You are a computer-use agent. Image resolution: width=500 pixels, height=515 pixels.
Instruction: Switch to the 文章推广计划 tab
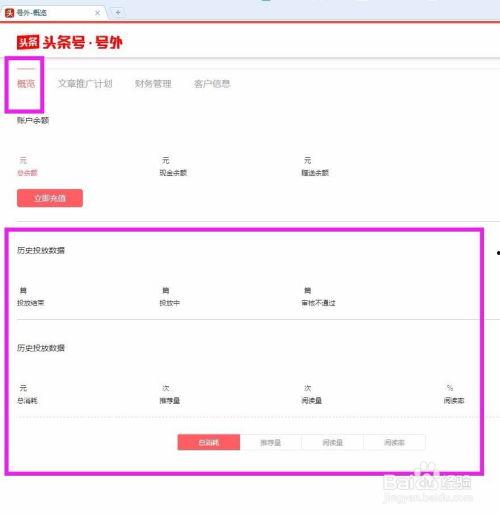pos(85,84)
